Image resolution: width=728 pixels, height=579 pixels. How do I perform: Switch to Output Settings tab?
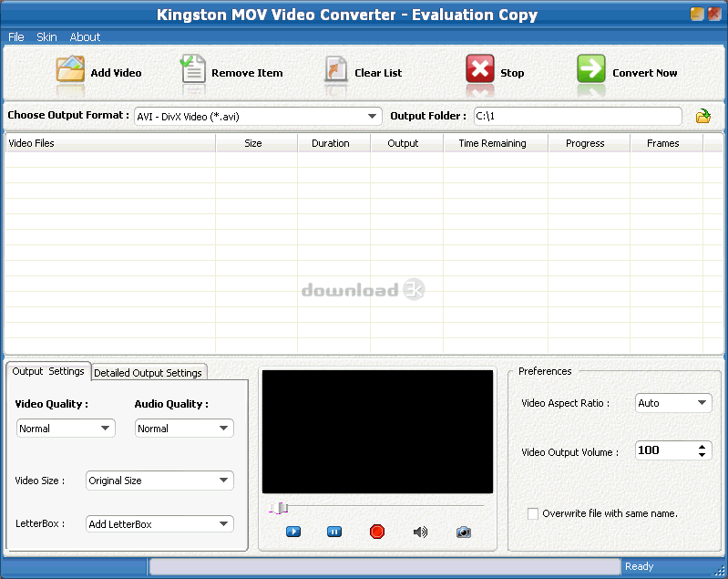(48, 371)
